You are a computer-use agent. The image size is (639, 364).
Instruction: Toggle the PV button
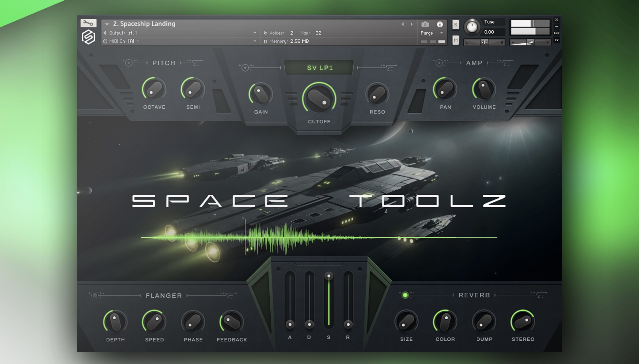pyautogui.click(x=557, y=40)
